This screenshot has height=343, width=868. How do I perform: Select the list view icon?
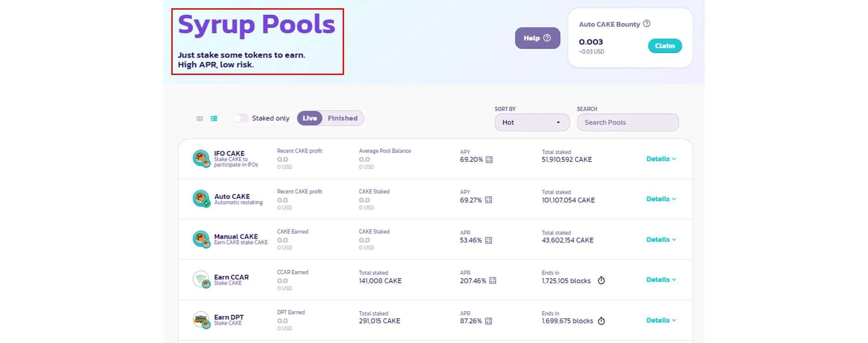click(214, 118)
